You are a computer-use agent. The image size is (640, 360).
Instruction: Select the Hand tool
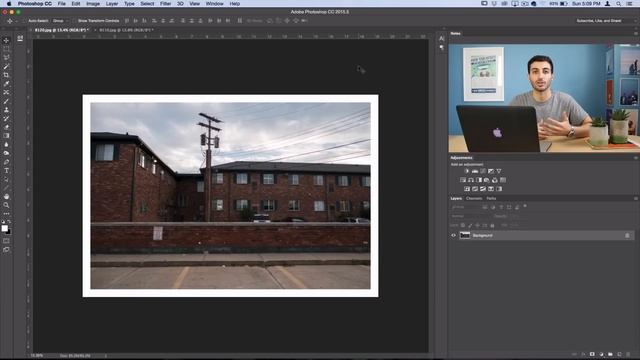coord(6,196)
